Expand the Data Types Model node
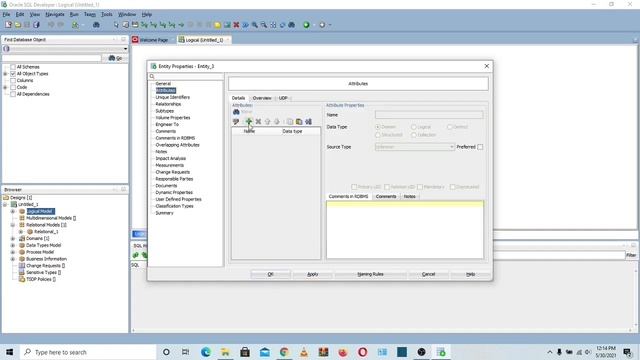 [x=13, y=245]
